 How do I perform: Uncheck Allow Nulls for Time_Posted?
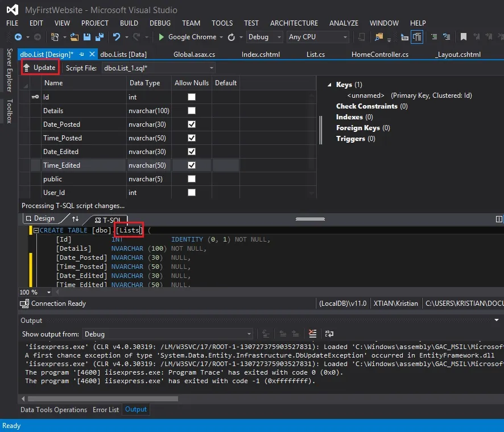[x=192, y=138]
